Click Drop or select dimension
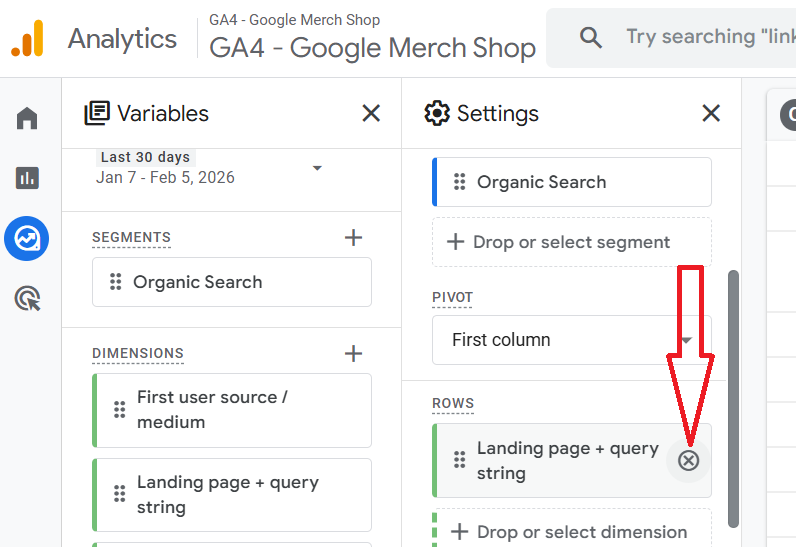 572,532
